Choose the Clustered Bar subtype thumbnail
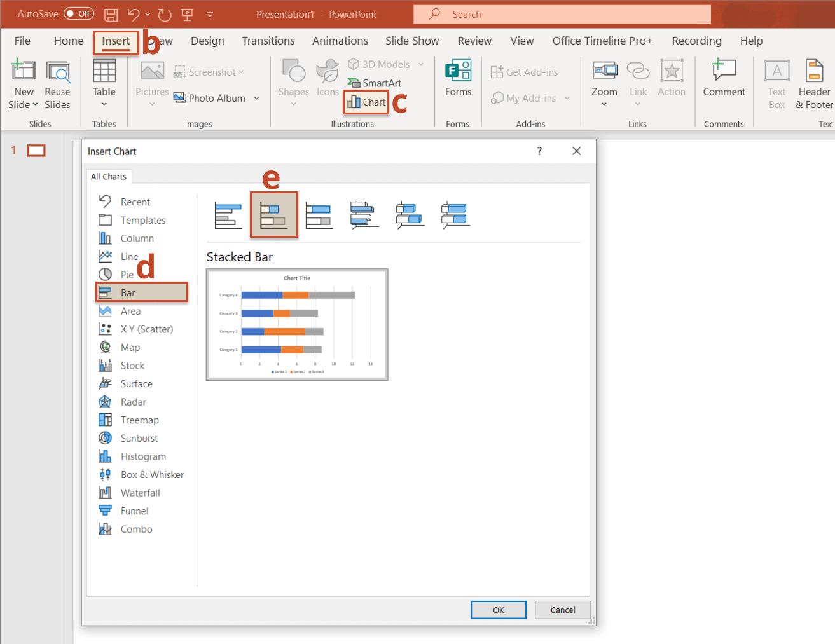The image size is (835, 644). (228, 214)
